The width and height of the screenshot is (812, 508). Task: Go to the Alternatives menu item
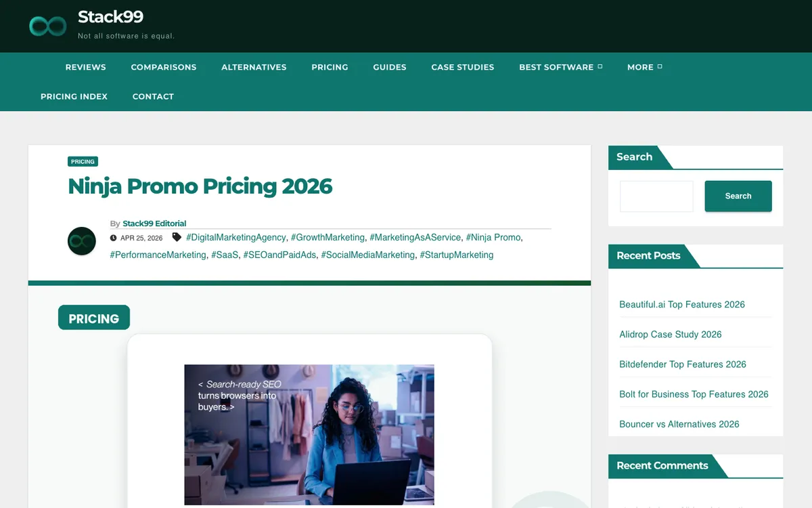(254, 67)
